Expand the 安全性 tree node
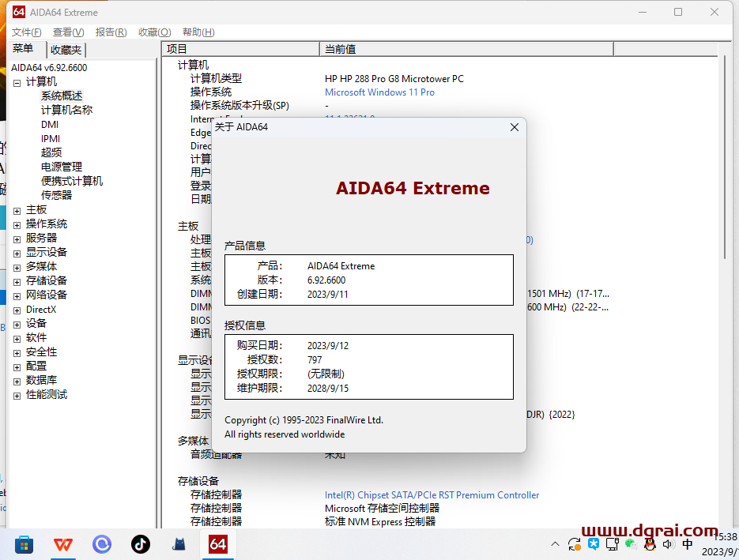The image size is (739, 560). pos(17,353)
